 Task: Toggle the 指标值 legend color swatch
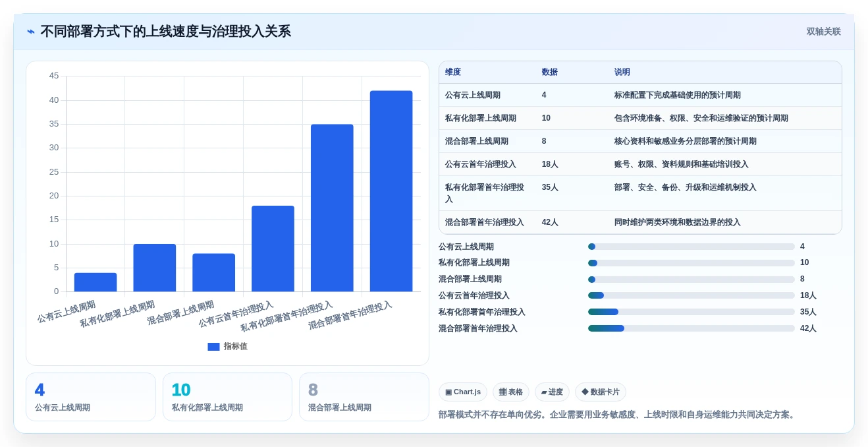[x=213, y=346]
